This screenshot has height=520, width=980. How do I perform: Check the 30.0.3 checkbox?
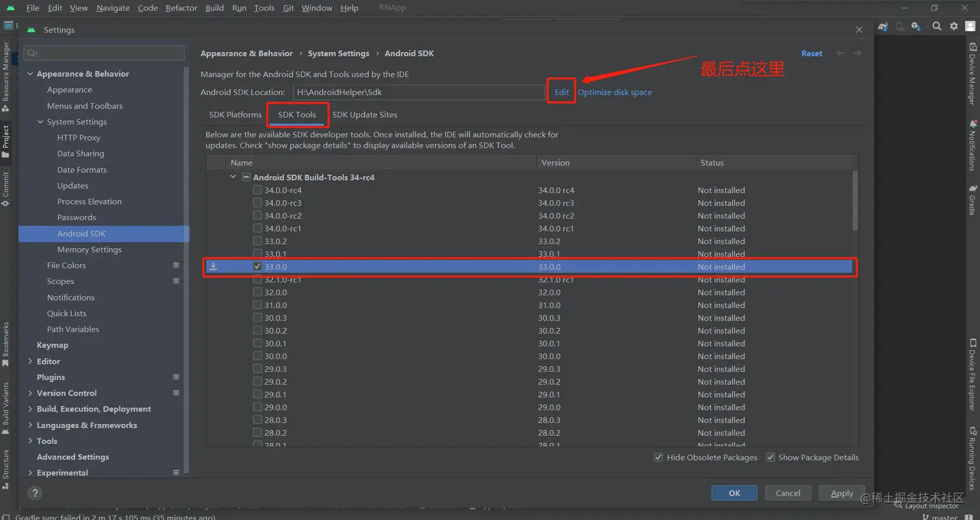click(257, 318)
